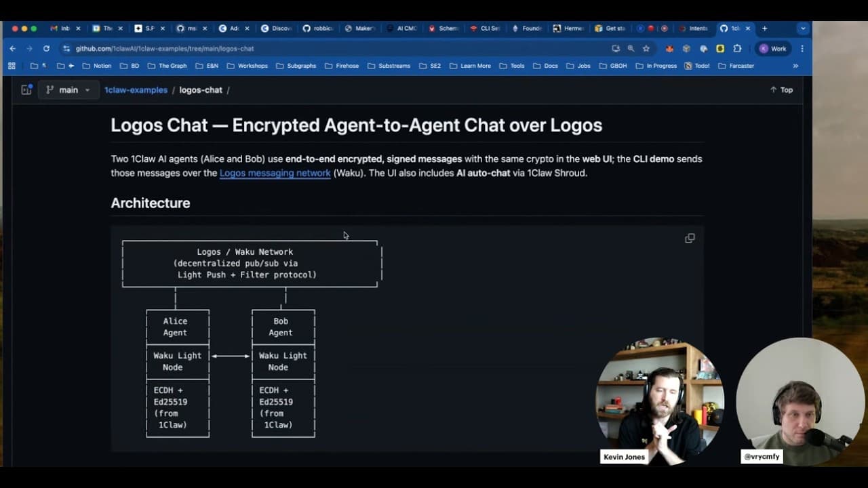Open the Work profile menu
The height and width of the screenshot is (488, 868).
[x=773, y=49]
